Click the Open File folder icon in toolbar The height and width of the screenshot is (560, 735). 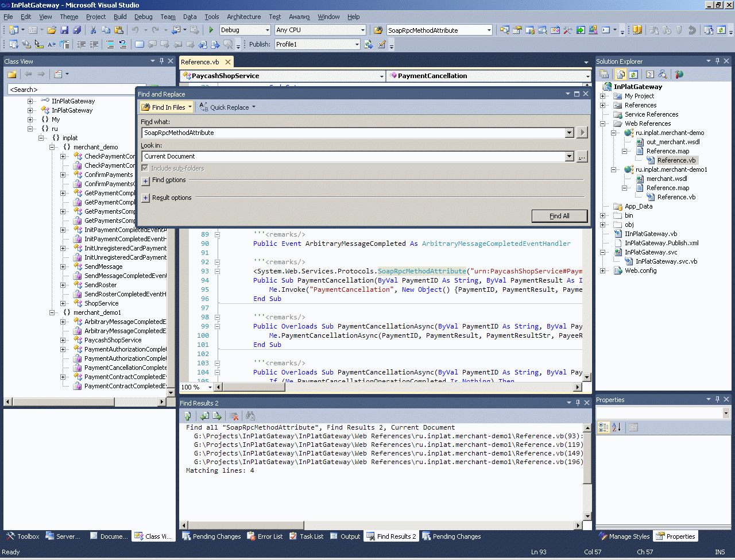52,30
